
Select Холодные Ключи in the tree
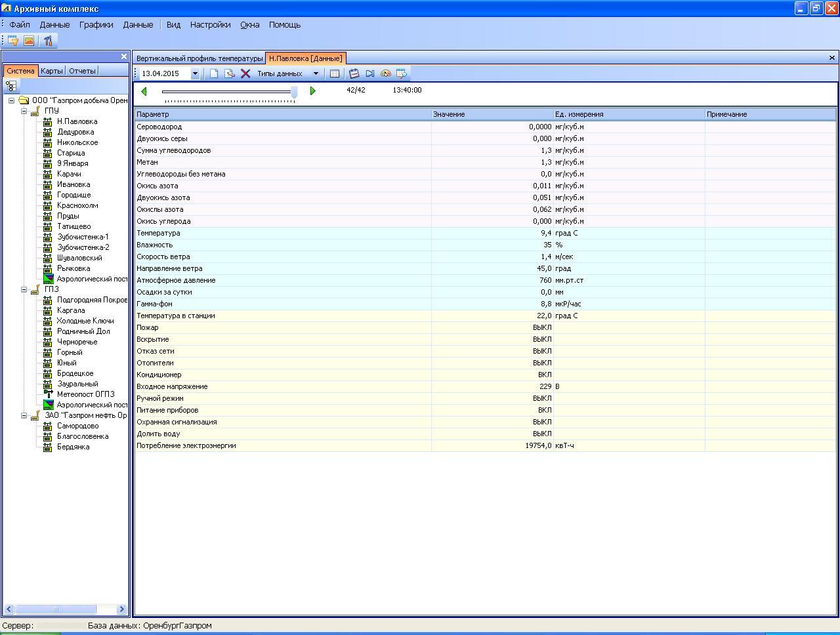[x=85, y=321]
